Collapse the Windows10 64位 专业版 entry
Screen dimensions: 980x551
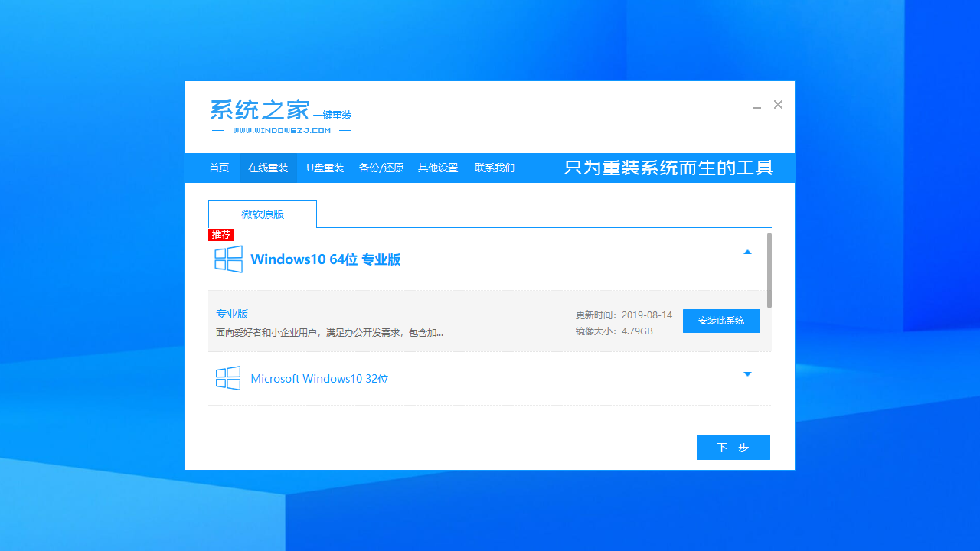click(x=747, y=251)
